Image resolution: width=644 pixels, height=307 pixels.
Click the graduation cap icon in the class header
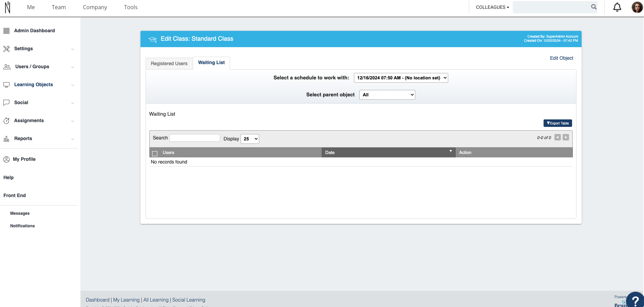click(152, 39)
